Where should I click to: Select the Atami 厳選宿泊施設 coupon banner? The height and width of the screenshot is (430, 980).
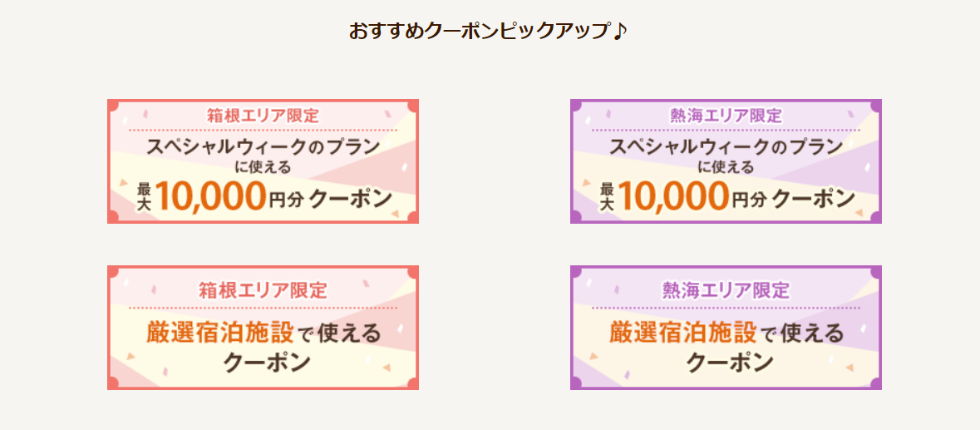pyautogui.click(x=726, y=328)
